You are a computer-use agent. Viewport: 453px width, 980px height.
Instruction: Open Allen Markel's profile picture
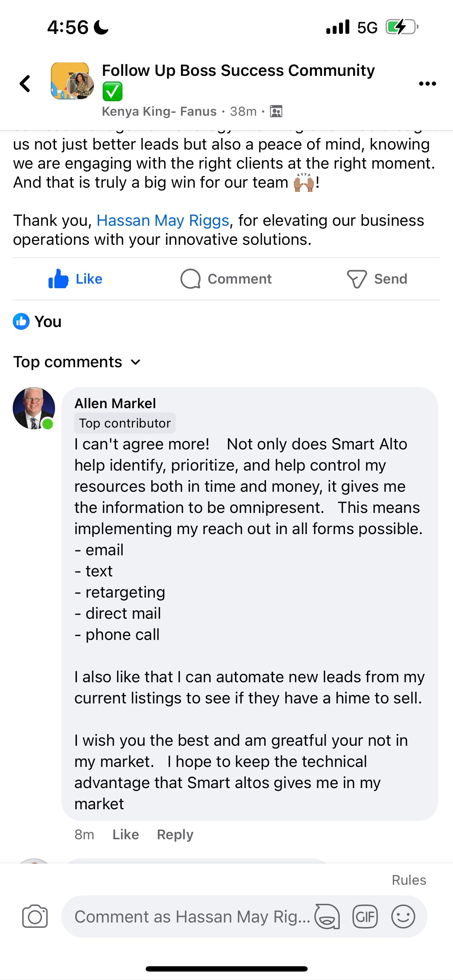click(x=34, y=408)
